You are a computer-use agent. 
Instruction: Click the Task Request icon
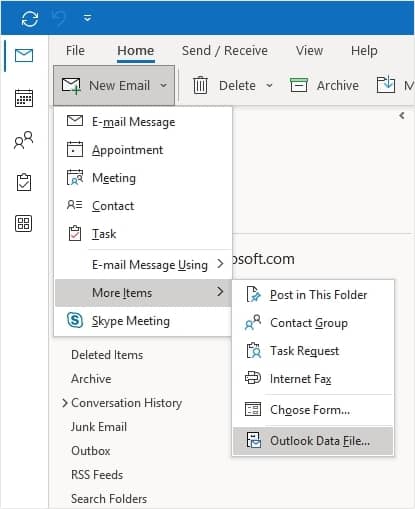click(x=254, y=350)
